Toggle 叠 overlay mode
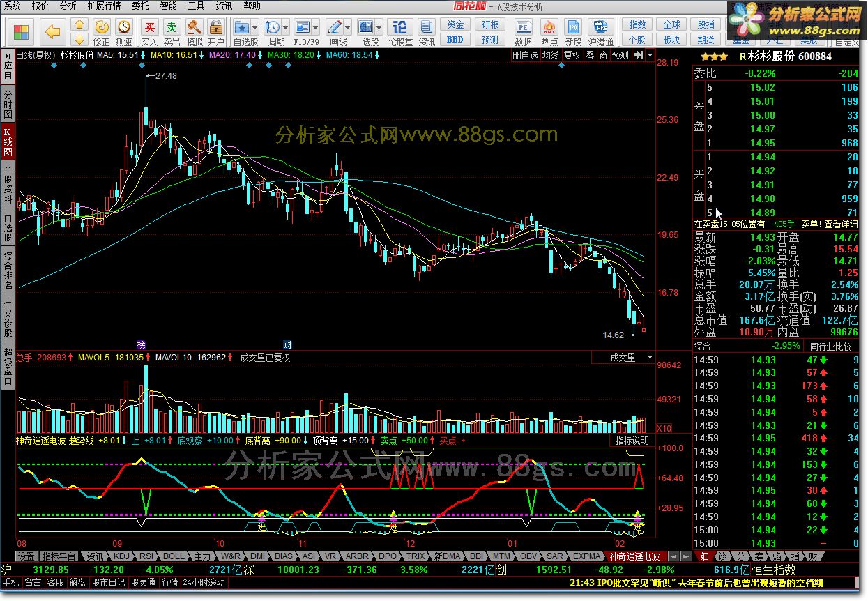Screen dimensions: 868x601 tap(589, 55)
